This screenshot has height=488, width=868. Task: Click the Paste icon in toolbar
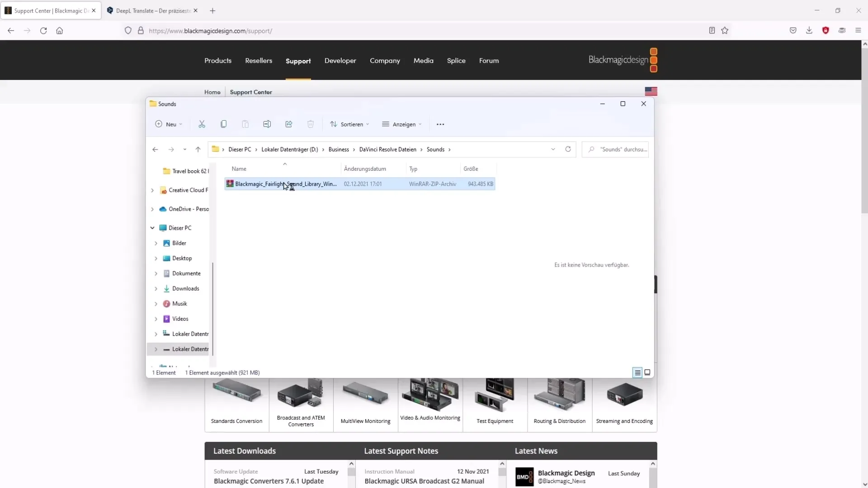[245, 124]
